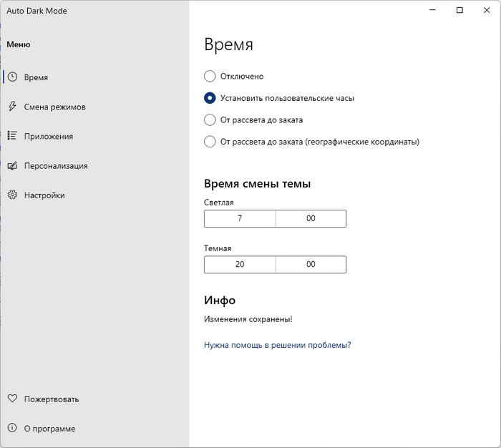The height and width of the screenshot is (448, 501).
Task: Open the Время menu item
Action: pyautogui.click(x=95, y=77)
